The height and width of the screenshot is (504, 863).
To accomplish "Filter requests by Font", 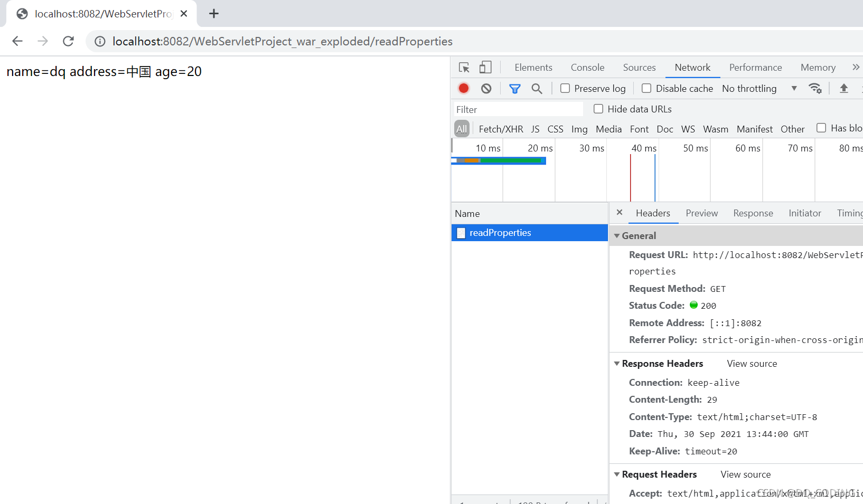I will 639,129.
